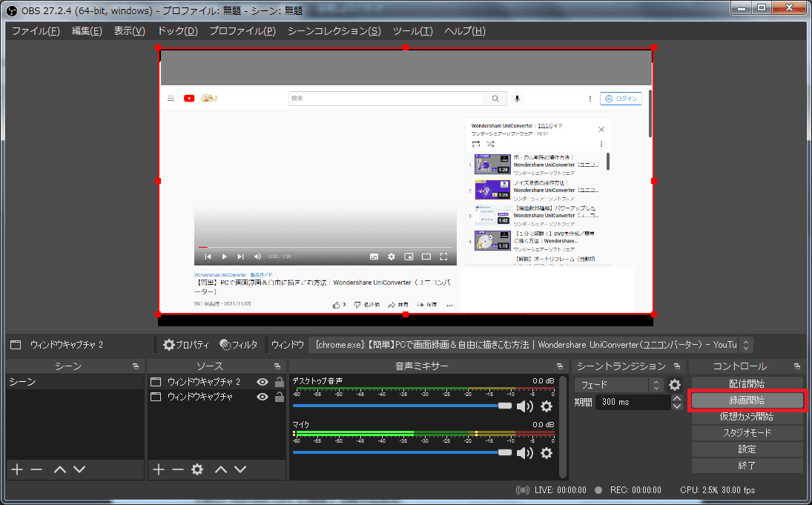Open the 編集(E) menu
The height and width of the screenshot is (505, 812).
(x=87, y=31)
